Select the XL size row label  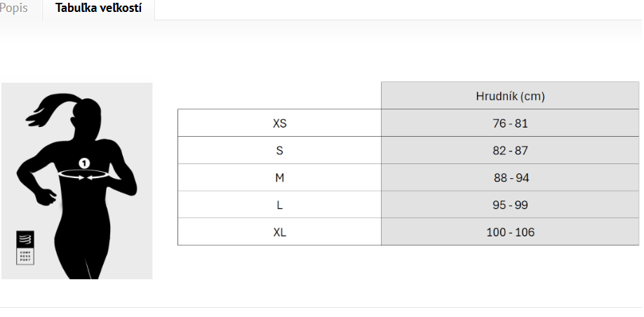coord(279,232)
